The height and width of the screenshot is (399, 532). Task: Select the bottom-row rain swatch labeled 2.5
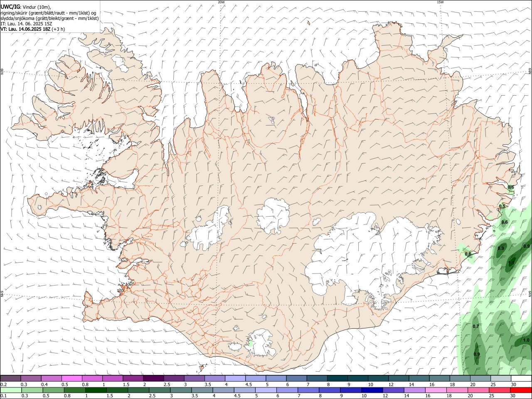[160, 390]
